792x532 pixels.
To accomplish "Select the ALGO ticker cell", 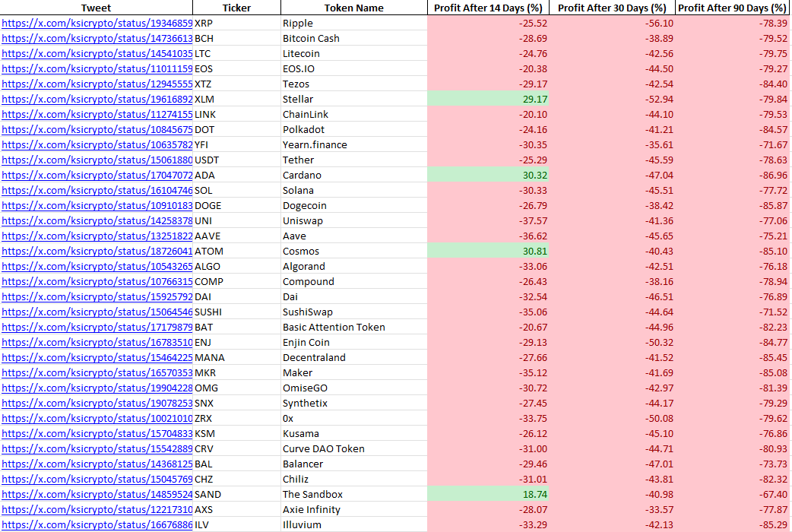I will pyautogui.click(x=236, y=266).
